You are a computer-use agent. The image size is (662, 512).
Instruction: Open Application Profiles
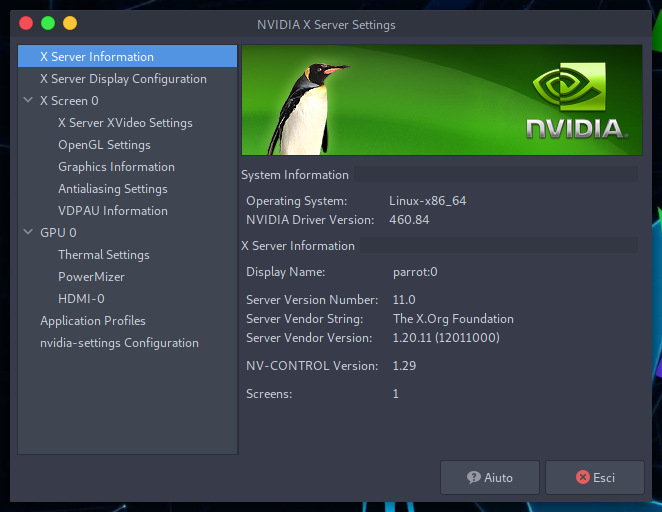(x=93, y=321)
